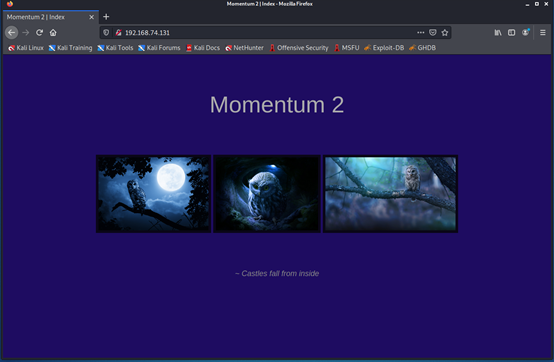The width and height of the screenshot is (554, 362).
Task: Open tracking protection shield icon
Action: click(106, 32)
